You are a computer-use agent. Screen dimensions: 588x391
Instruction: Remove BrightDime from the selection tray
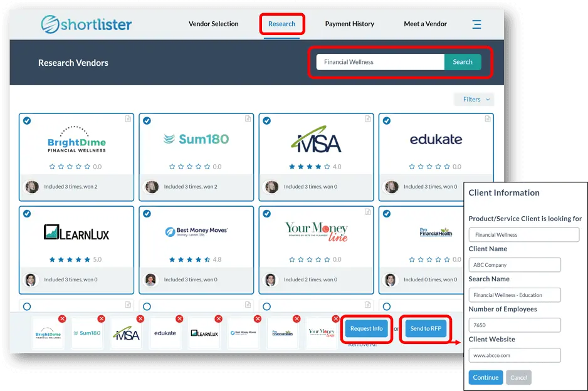click(62, 319)
